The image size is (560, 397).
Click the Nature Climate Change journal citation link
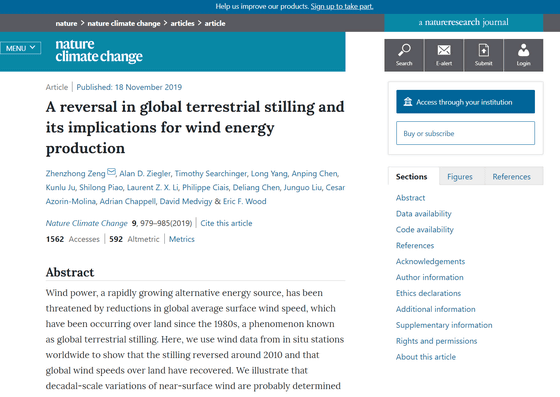(86, 223)
